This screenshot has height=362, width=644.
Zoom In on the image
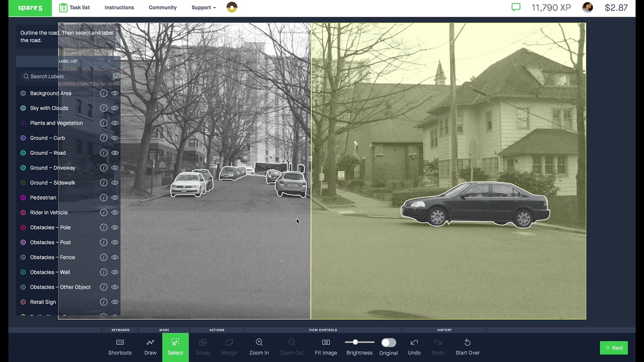259,347
